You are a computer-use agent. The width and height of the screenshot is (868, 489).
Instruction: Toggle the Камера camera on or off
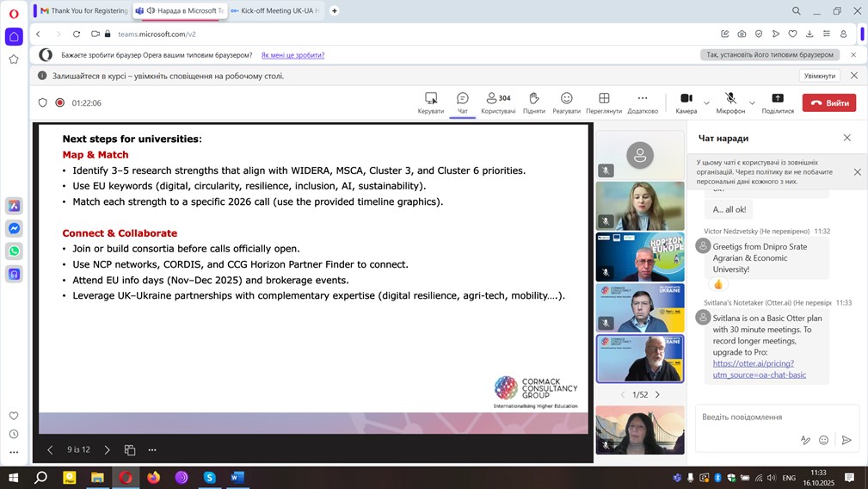(686, 99)
